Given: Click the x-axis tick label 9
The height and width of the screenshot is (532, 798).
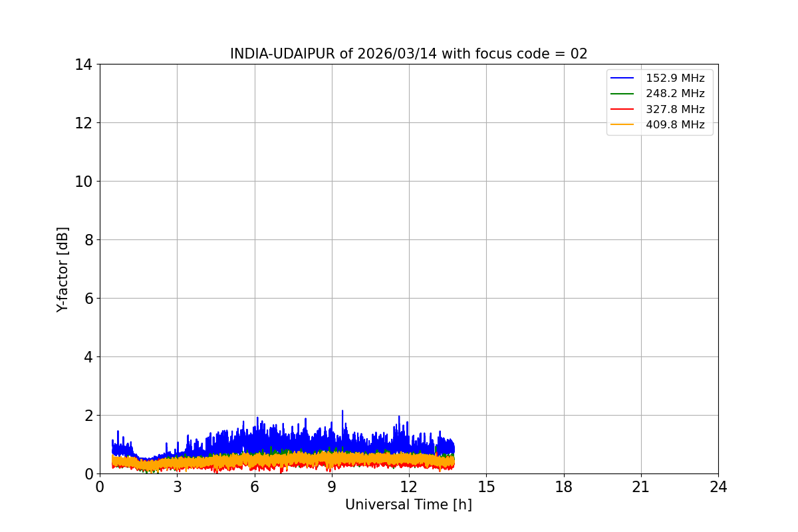Looking at the screenshot, I should coord(332,487).
